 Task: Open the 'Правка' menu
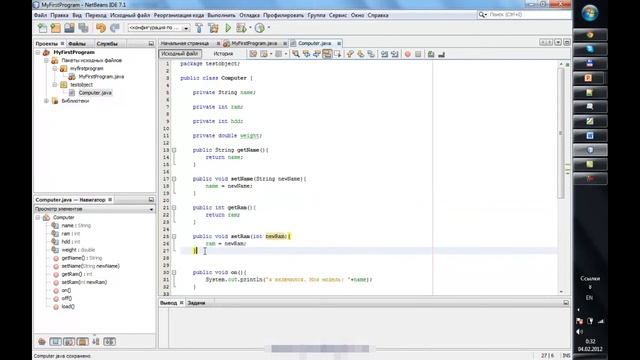[x=59, y=15]
